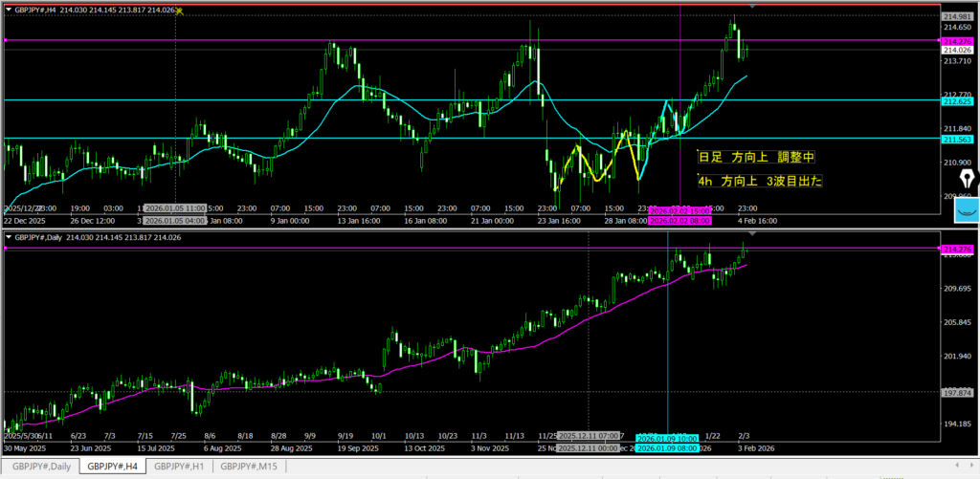Click the 214.276 magenta price label on H4

pos(957,41)
